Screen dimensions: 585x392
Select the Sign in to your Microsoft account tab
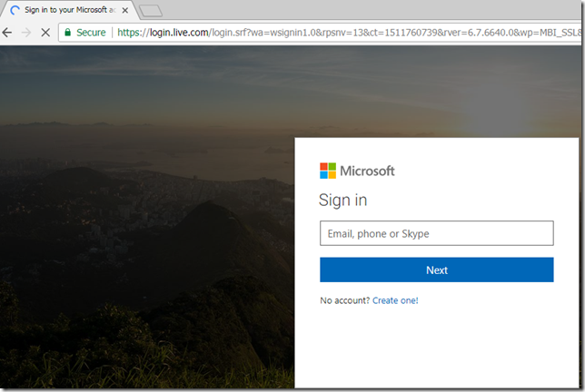(x=69, y=10)
